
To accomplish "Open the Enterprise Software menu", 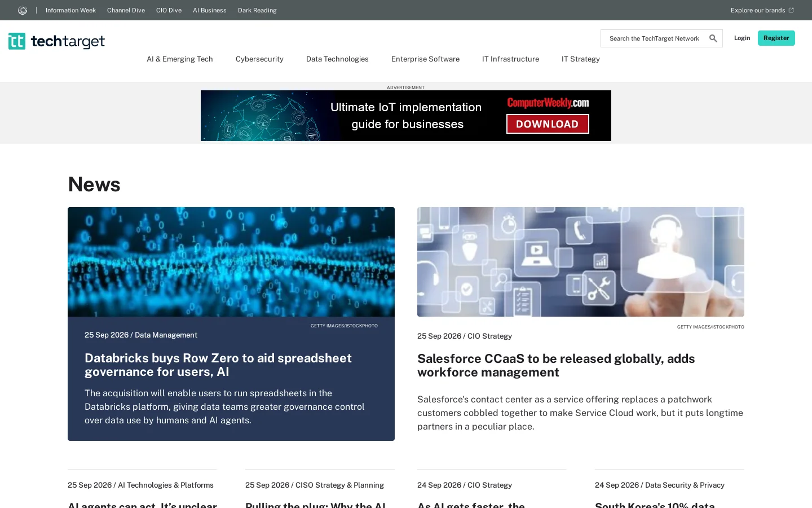I will (x=425, y=59).
